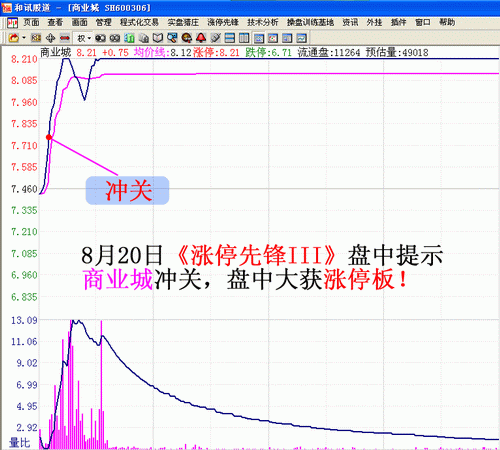The width and height of the screenshot is (500, 450).
Task: Click the first chart window view icon
Action: 259,38
